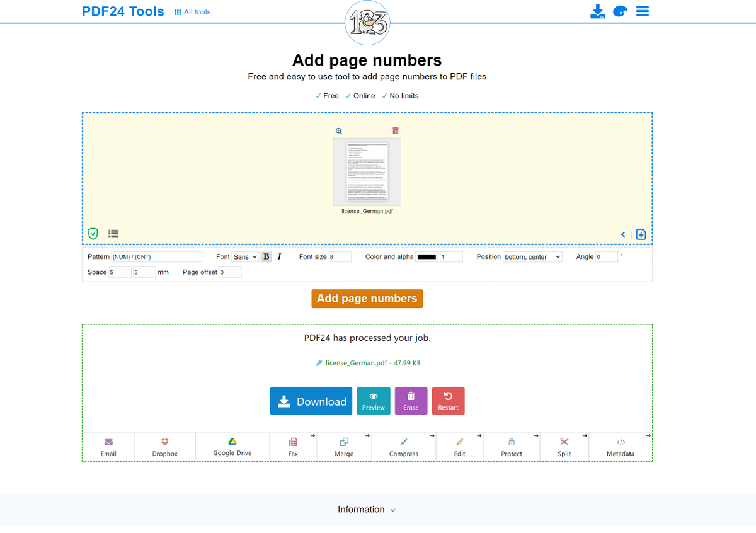Click the blue Download button
This screenshot has height=533, width=756.
tap(311, 401)
